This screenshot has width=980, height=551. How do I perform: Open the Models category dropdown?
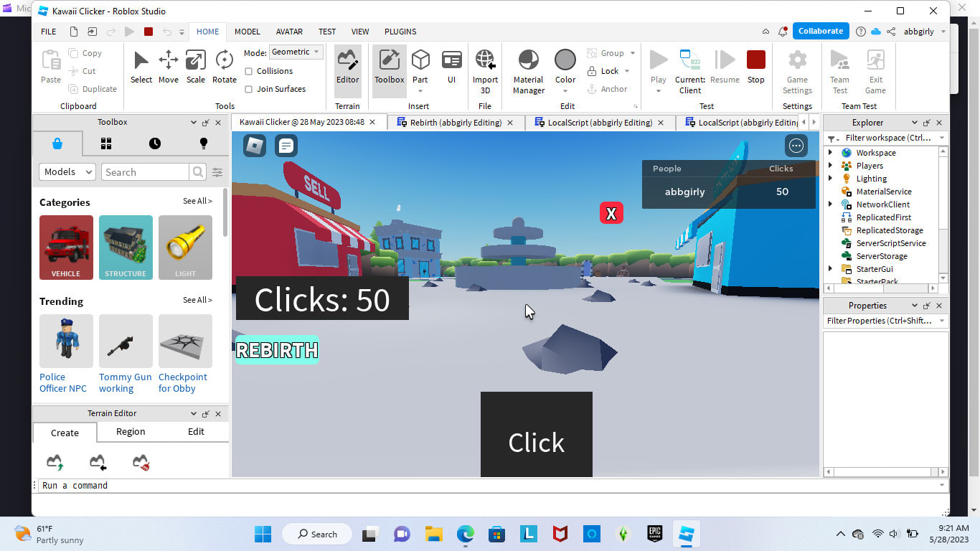pos(67,172)
